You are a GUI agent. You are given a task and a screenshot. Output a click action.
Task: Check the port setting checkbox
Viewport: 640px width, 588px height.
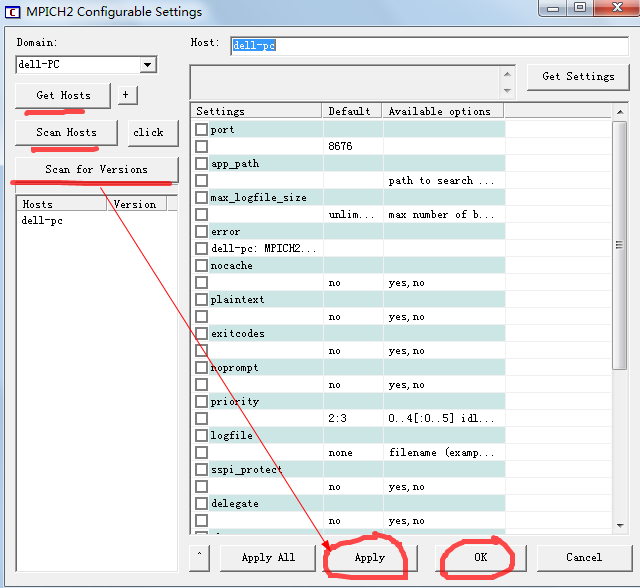[x=201, y=130]
